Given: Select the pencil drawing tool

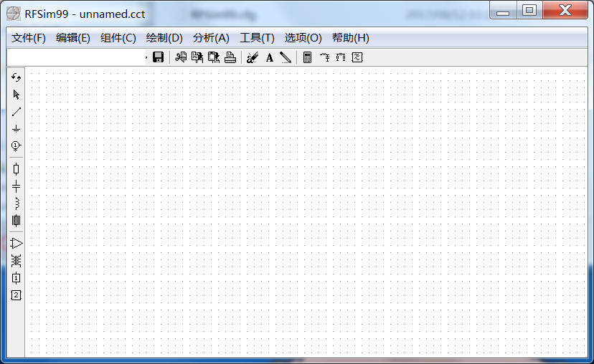Looking at the screenshot, I should tap(286, 57).
